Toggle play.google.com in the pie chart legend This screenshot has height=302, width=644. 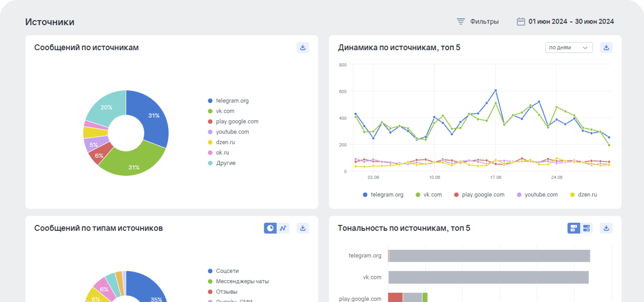(233, 122)
